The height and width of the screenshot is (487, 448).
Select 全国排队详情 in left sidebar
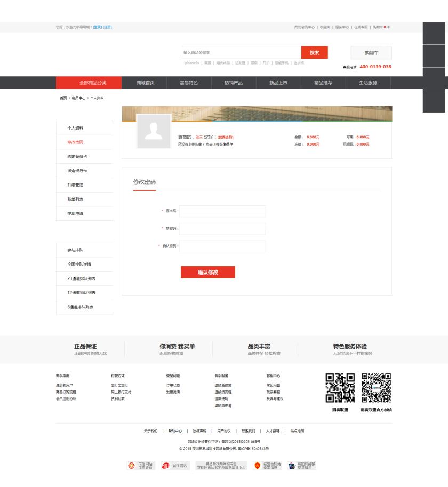(84, 265)
